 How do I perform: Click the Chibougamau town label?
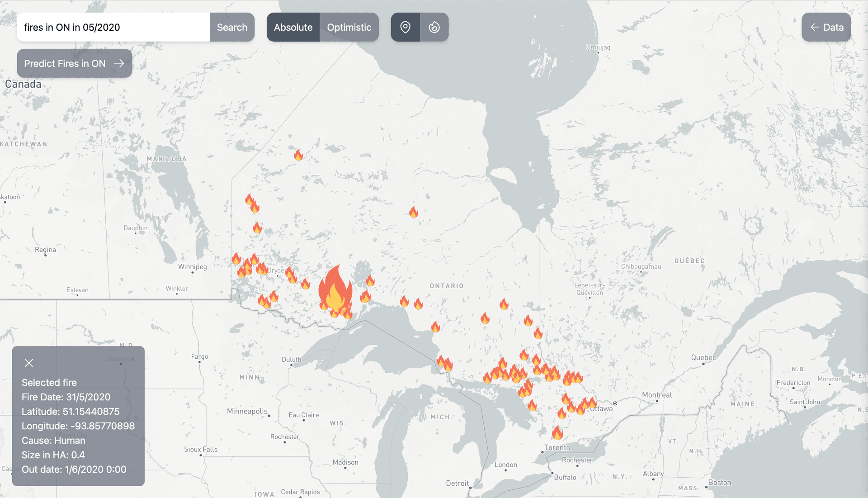click(641, 266)
